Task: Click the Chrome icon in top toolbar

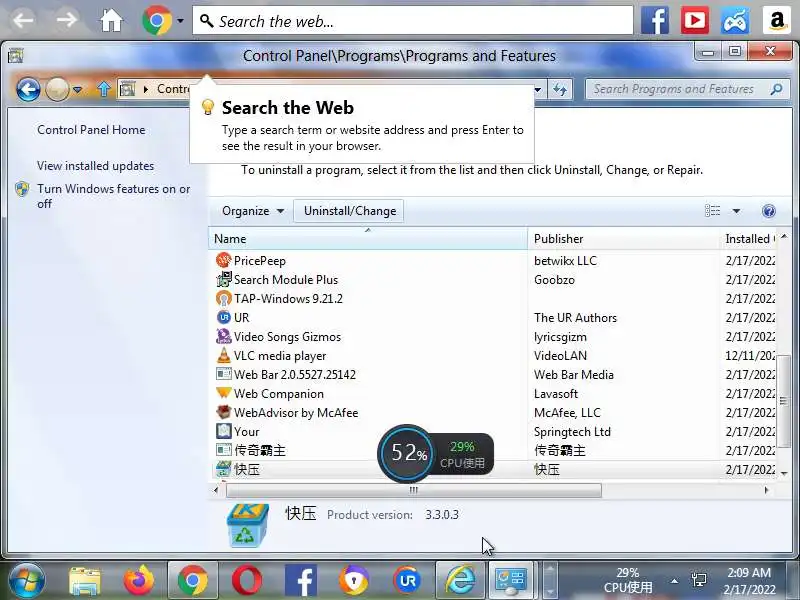Action: tap(157, 21)
